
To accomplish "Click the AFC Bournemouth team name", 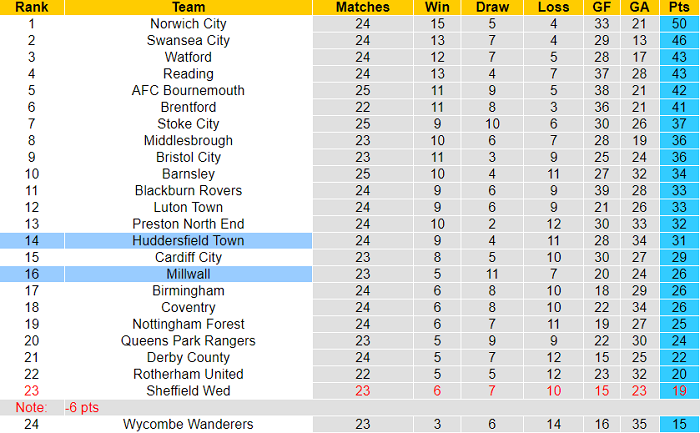I will [x=188, y=91].
